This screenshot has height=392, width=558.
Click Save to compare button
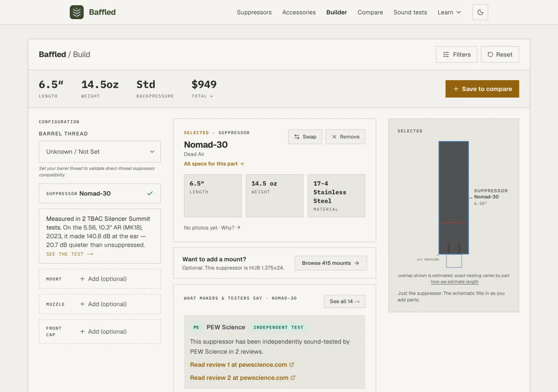point(482,89)
